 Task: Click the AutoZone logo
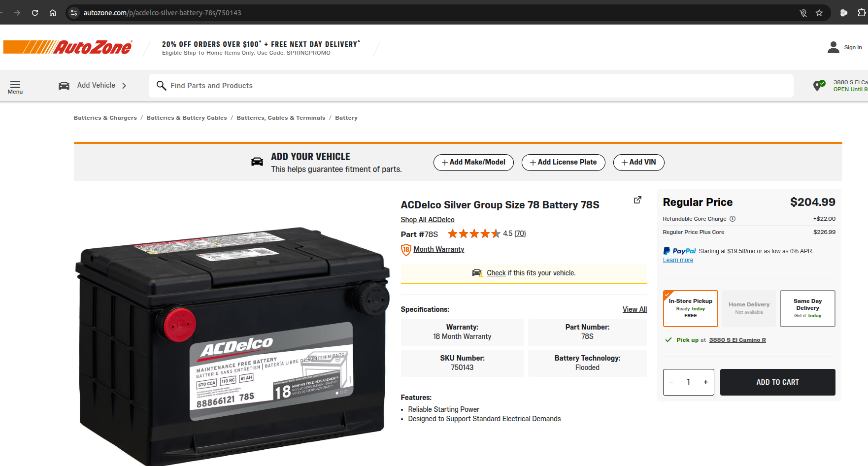point(68,47)
